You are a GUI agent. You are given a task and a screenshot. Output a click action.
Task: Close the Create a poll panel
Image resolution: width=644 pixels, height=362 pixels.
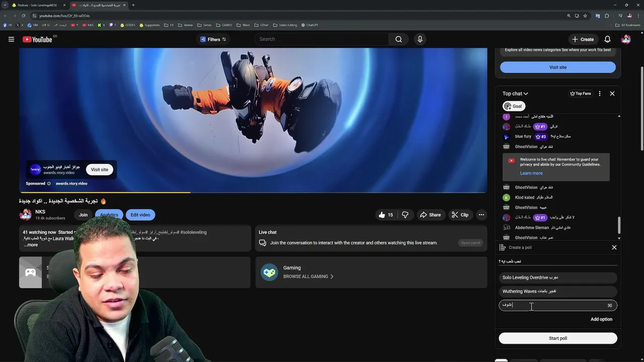pyautogui.click(x=614, y=247)
